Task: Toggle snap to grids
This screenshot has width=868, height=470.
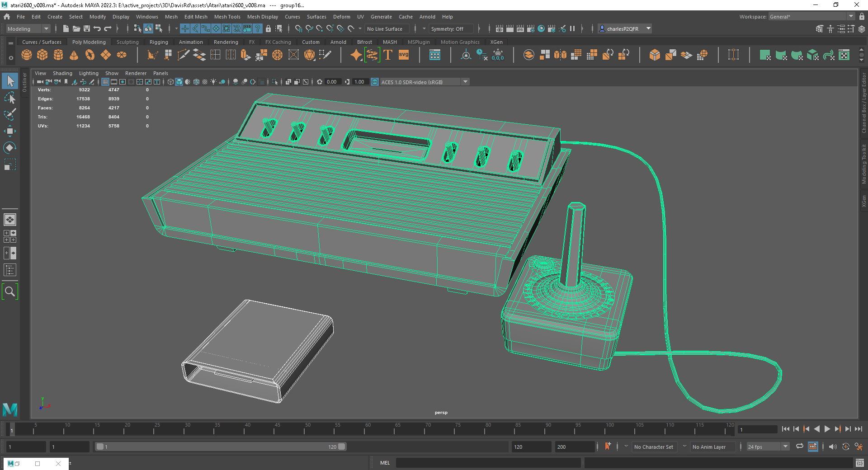Action: [x=298, y=29]
